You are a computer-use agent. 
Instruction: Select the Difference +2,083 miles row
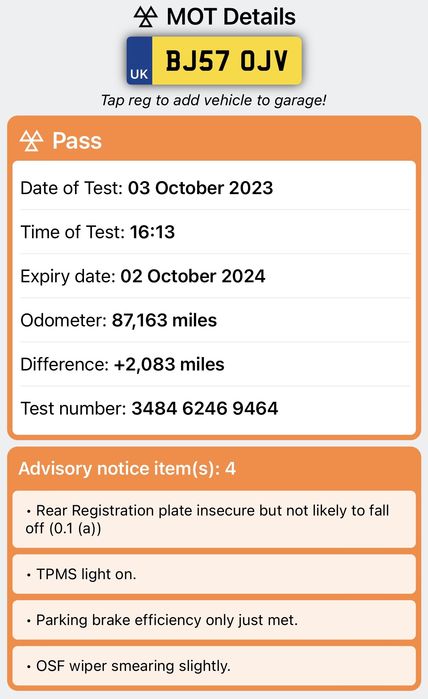(x=214, y=364)
